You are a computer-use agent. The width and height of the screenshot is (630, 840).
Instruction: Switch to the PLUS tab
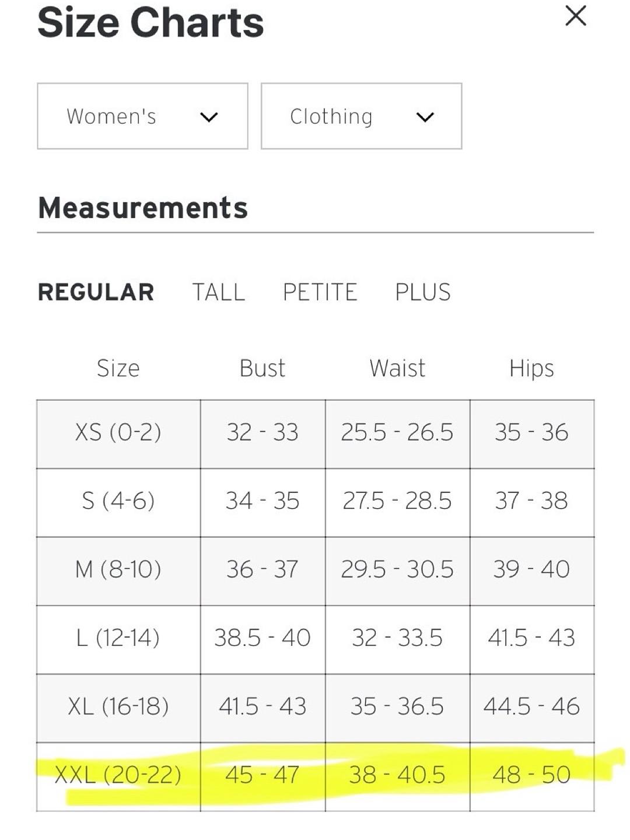[x=423, y=292]
